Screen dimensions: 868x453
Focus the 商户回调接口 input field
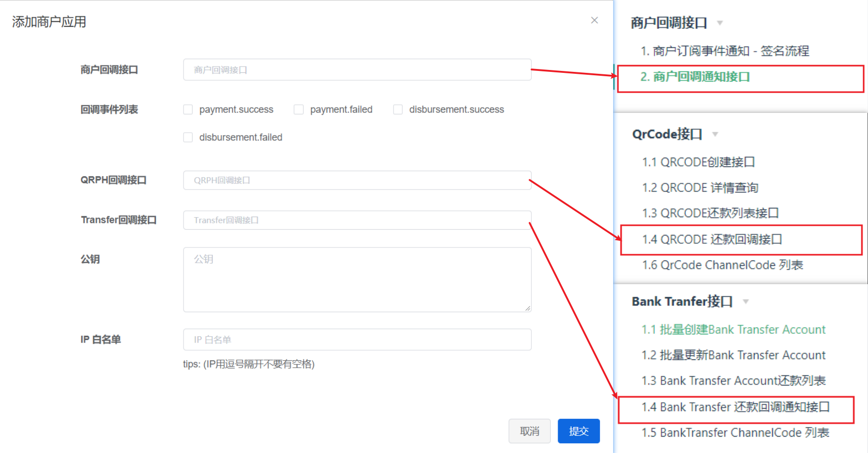coord(357,70)
